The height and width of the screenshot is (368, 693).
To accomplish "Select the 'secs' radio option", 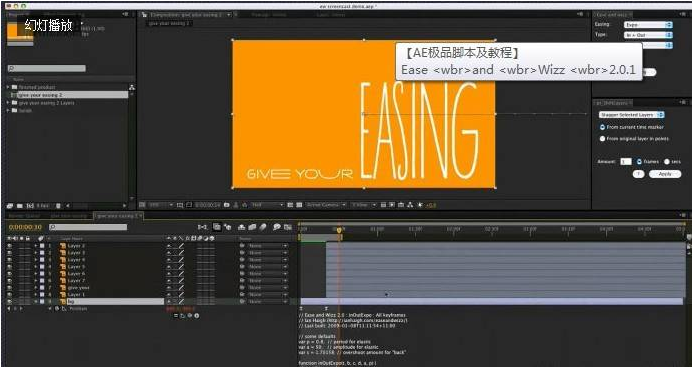I will click(x=666, y=162).
